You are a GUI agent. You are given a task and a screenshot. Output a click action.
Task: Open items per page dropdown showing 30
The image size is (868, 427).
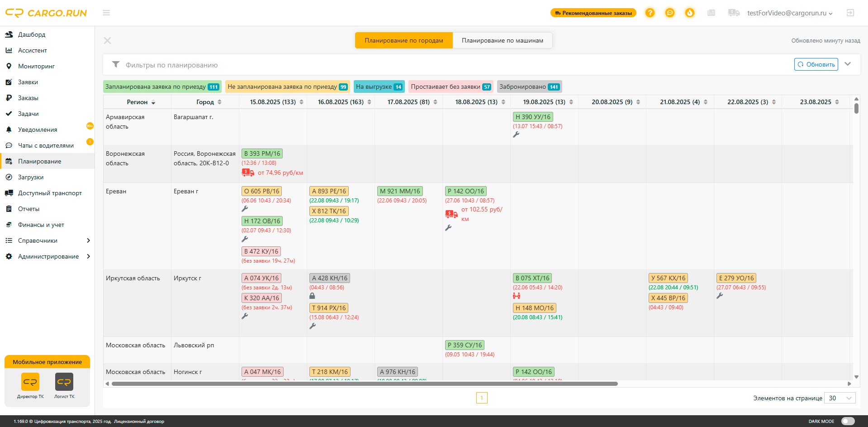pos(840,398)
